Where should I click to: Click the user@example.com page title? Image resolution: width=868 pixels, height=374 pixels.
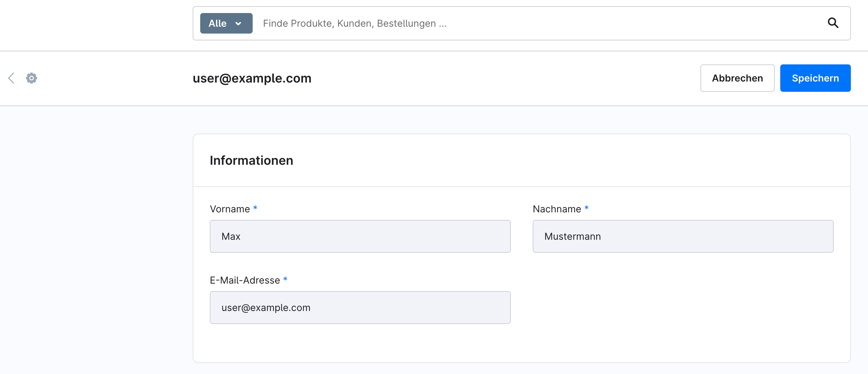coord(252,78)
